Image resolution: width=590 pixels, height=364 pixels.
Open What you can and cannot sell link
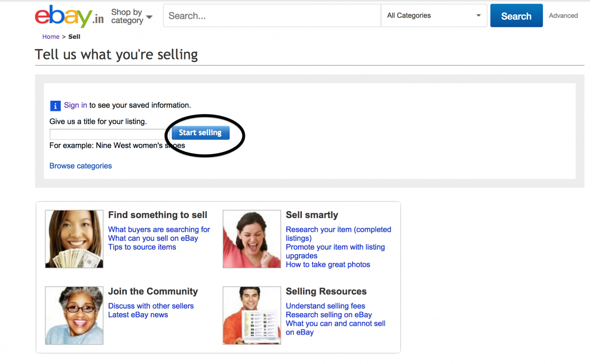click(x=335, y=328)
